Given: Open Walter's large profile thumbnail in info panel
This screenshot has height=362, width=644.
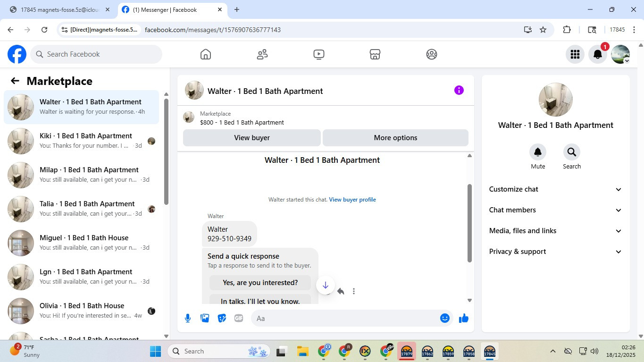Looking at the screenshot, I should [556, 100].
